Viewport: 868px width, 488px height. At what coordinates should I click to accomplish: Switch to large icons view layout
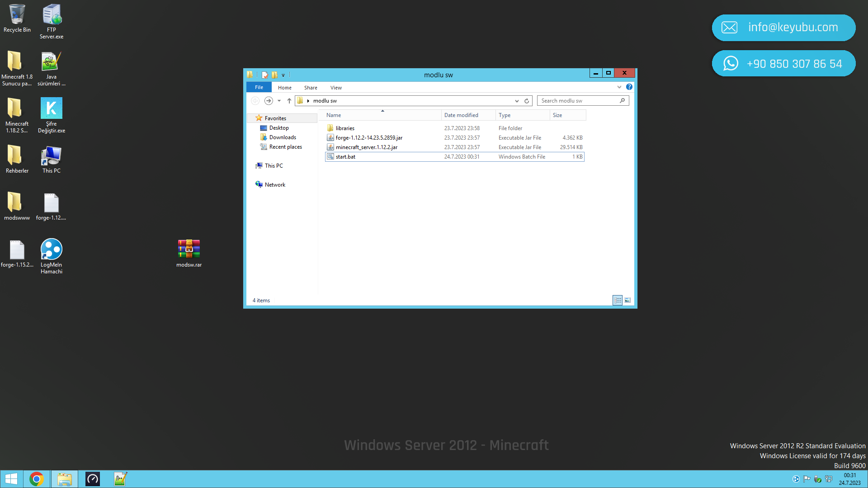[x=627, y=300]
